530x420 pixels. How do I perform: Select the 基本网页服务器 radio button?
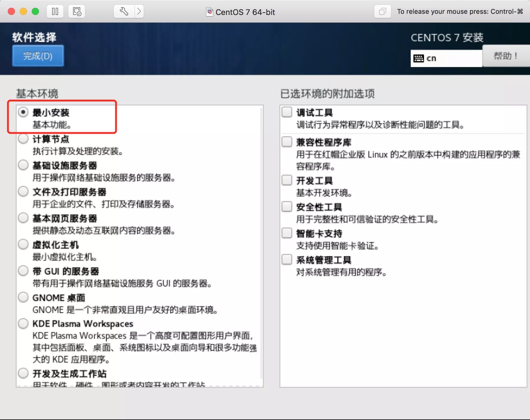23,218
